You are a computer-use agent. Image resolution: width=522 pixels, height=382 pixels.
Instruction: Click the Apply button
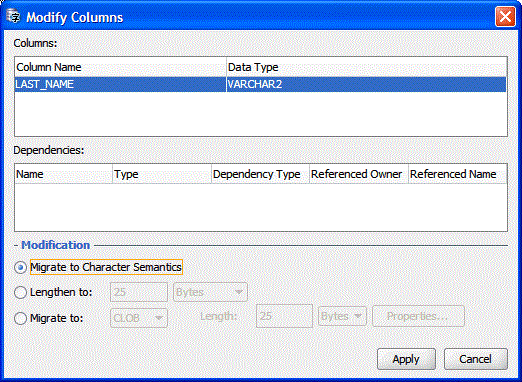pos(406,359)
